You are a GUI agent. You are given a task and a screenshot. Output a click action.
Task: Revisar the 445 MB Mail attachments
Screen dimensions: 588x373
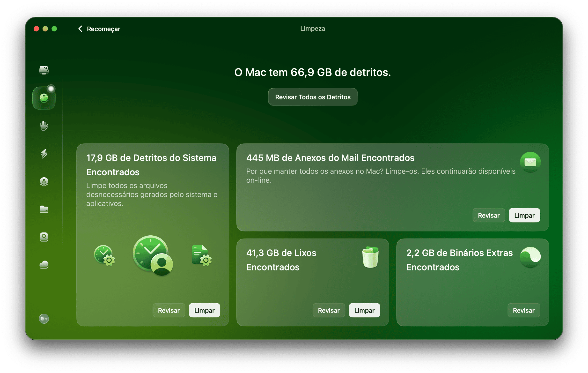(x=489, y=215)
